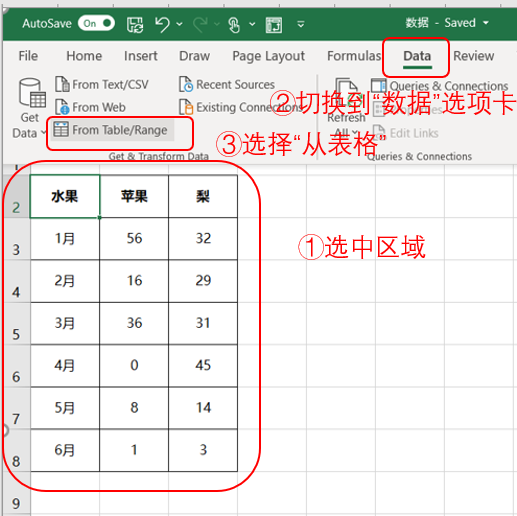
Task: Switch to the Home ribbon tab
Action: pos(84,56)
